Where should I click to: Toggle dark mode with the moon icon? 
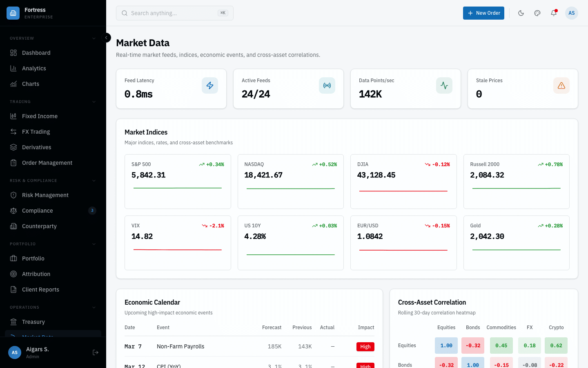pos(521,13)
